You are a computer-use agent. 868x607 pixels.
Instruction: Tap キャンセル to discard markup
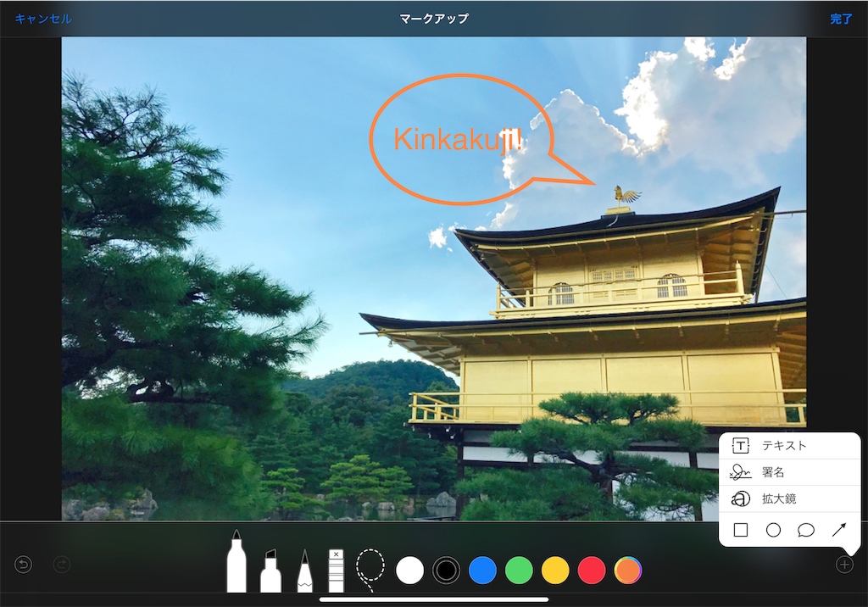coord(42,16)
